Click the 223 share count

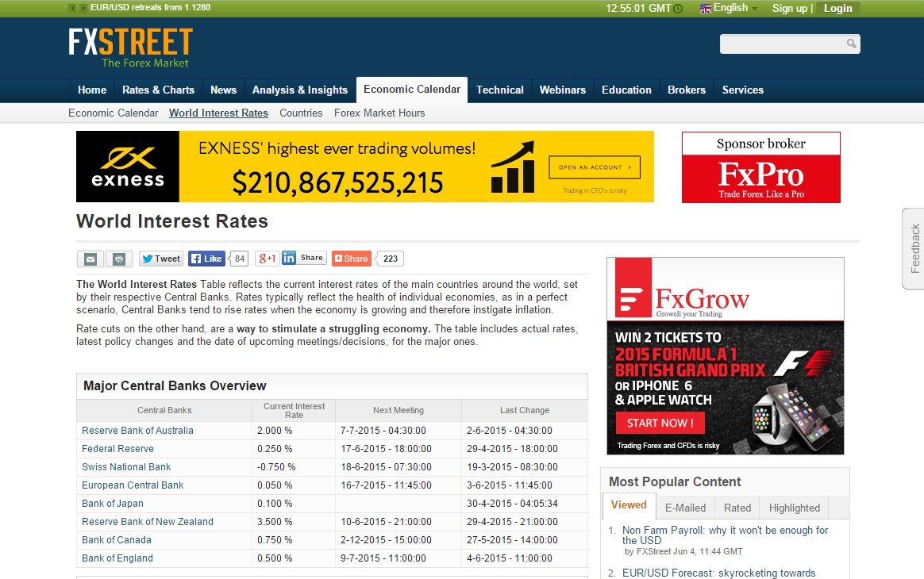tap(390, 259)
